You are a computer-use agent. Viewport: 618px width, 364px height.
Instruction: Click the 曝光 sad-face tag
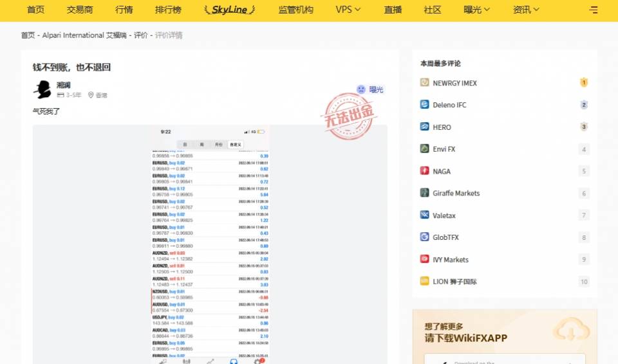coord(370,89)
